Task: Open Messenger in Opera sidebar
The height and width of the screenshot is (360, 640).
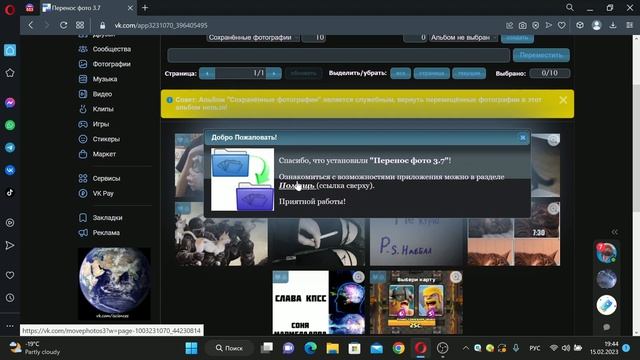Action: (x=10, y=102)
